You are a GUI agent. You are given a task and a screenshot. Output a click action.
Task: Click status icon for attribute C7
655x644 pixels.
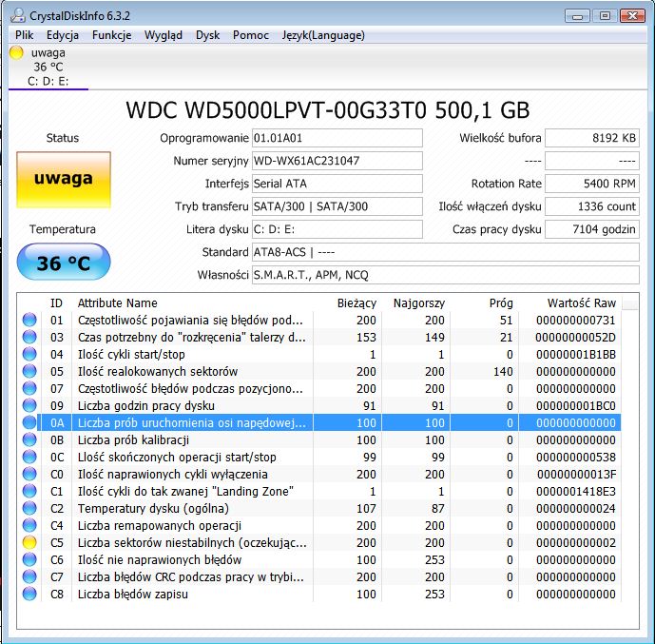[29, 576]
